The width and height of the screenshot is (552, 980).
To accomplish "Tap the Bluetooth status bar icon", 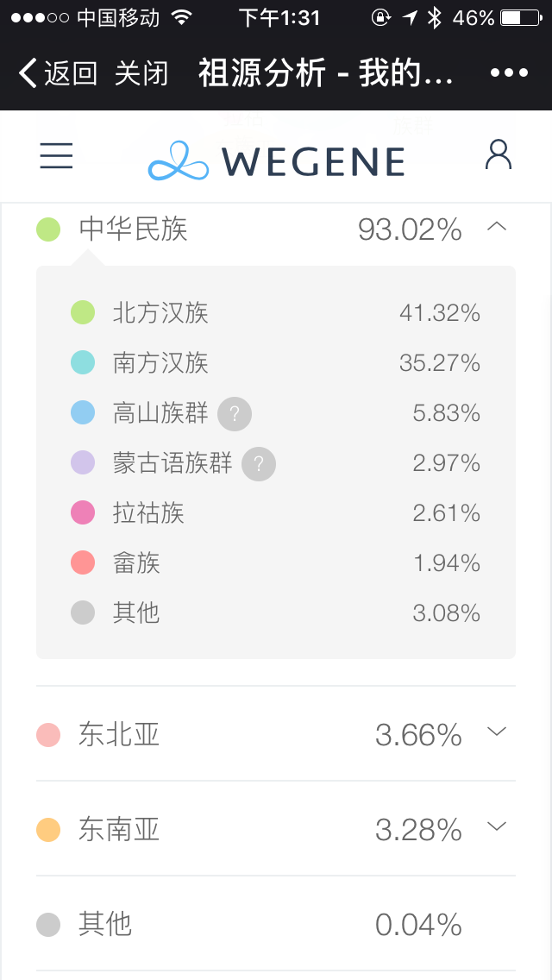I will tap(435, 17).
